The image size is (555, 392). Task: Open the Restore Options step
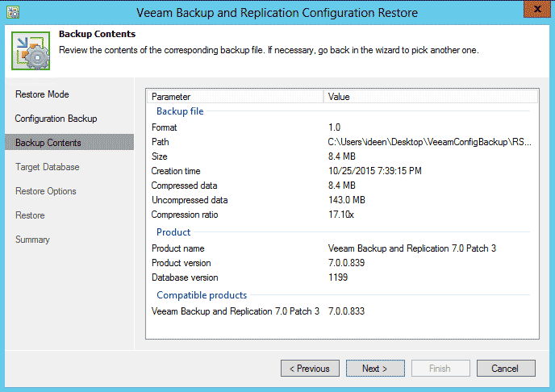pyautogui.click(x=46, y=191)
